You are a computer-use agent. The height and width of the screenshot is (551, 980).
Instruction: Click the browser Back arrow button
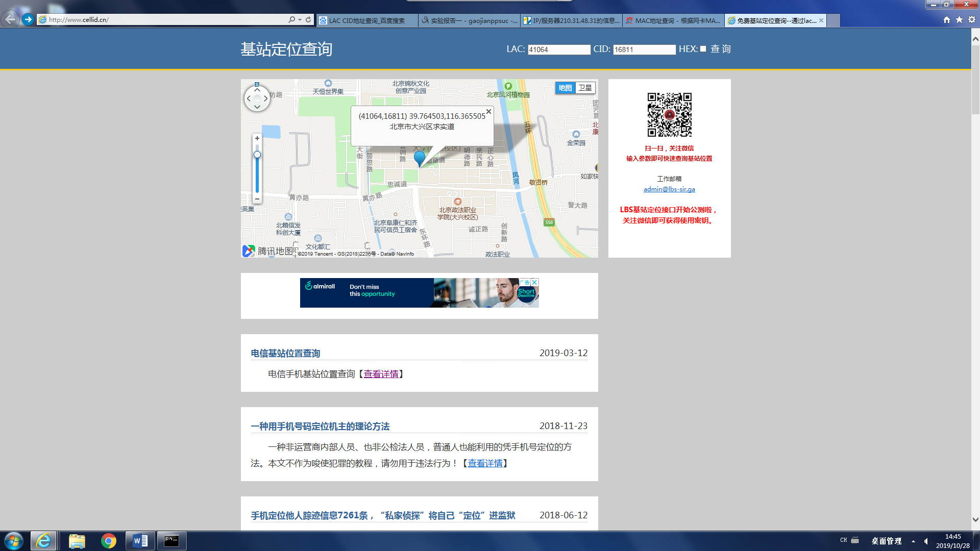pyautogui.click(x=10, y=19)
